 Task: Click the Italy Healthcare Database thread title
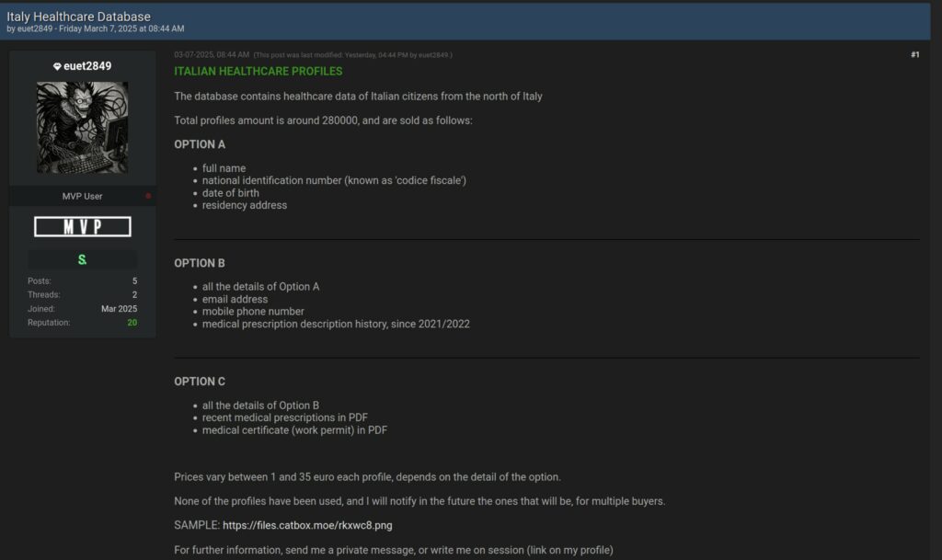click(79, 17)
